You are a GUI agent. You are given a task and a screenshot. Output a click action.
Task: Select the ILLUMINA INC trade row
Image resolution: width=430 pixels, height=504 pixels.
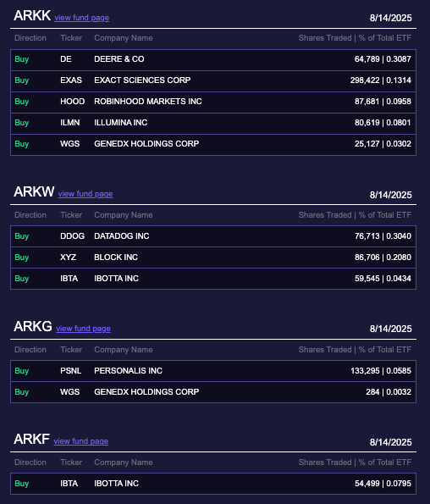click(x=213, y=124)
